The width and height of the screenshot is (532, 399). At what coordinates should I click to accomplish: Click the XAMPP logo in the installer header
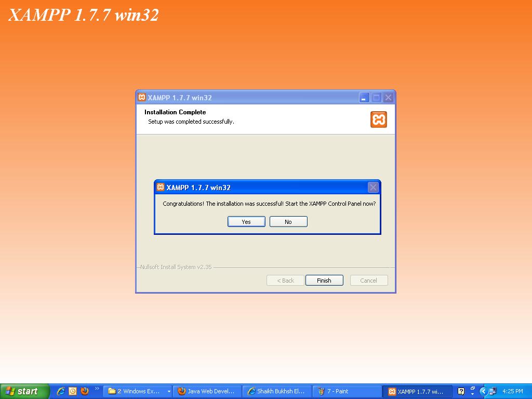[x=379, y=119]
